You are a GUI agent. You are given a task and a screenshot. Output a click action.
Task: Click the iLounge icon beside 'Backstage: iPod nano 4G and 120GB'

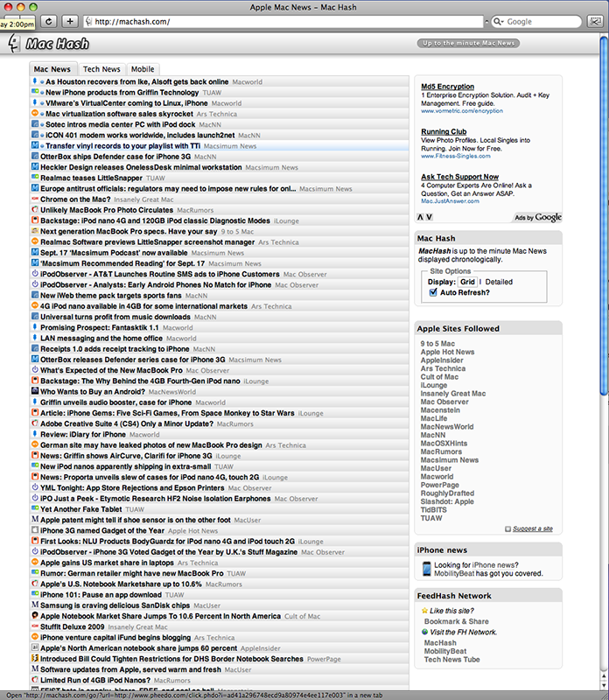[x=34, y=220]
